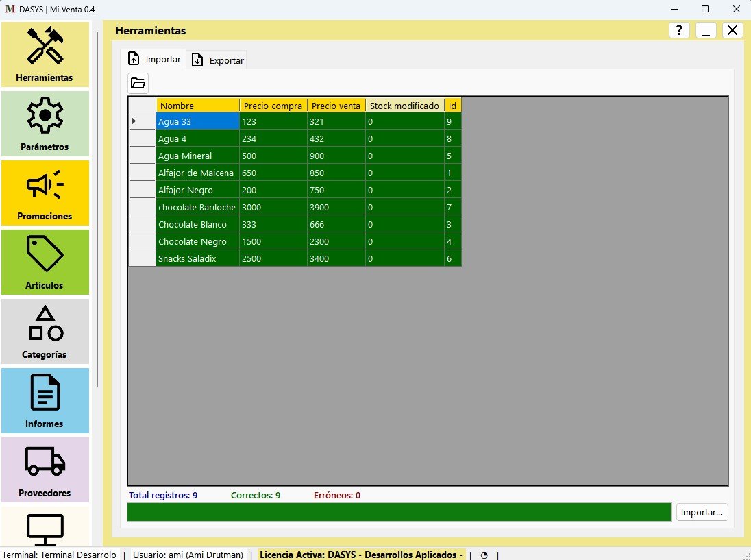Click the status bar clock icon
The width and height of the screenshot is (751, 560).
(x=484, y=555)
